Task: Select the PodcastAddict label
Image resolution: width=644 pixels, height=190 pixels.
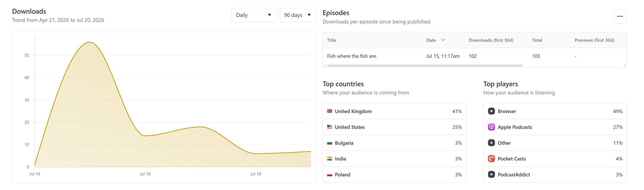Action: [514, 175]
